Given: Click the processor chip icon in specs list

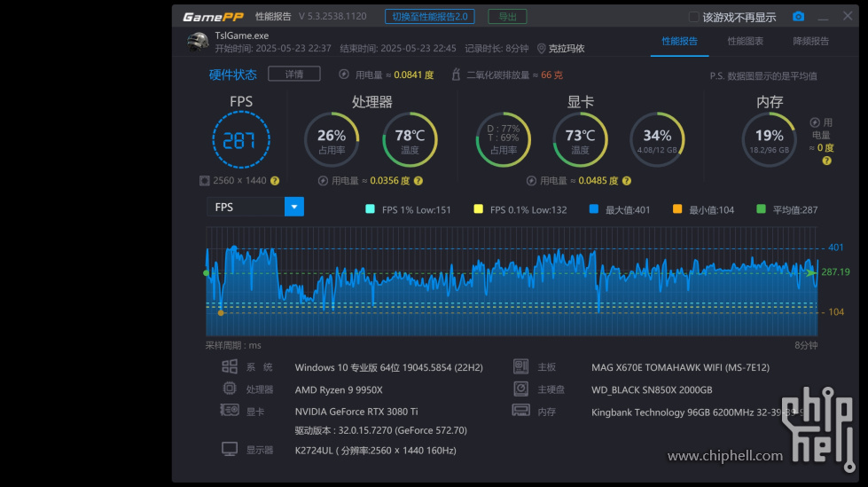Looking at the screenshot, I should point(229,389).
